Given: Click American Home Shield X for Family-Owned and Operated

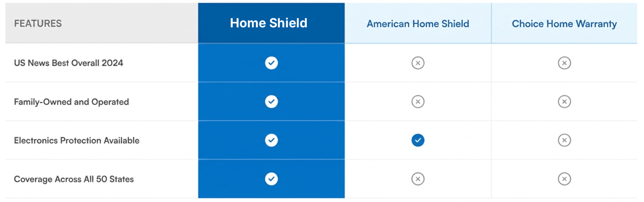Looking at the screenshot, I should [x=418, y=102].
